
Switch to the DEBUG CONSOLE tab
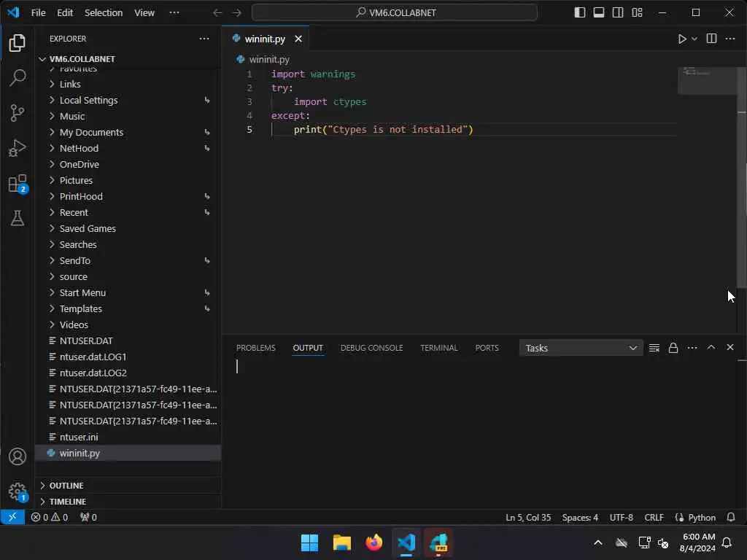[371, 348]
